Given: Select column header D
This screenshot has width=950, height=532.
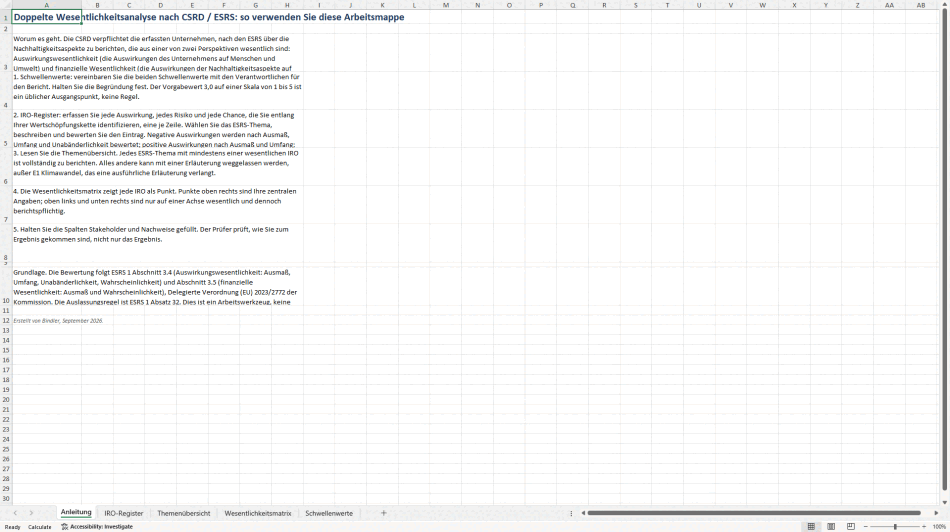Looking at the screenshot, I should point(161,5).
